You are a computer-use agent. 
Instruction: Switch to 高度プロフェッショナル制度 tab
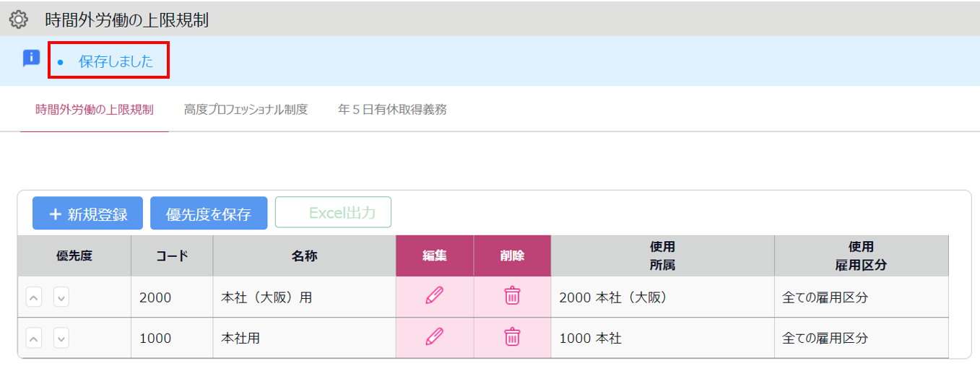246,110
